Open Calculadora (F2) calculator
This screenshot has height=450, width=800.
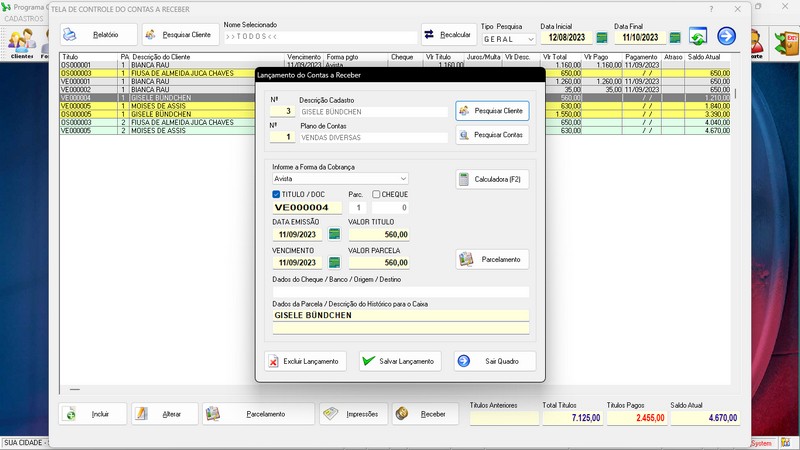tap(492, 180)
